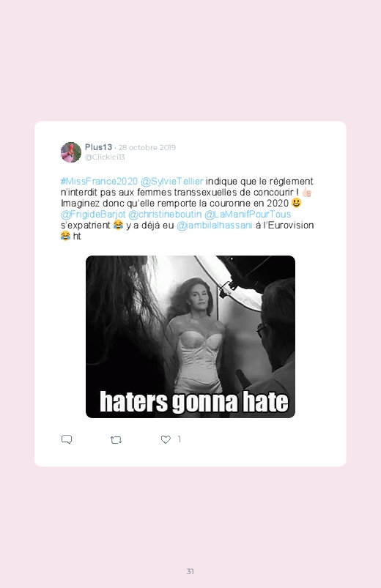Open the @LaManifPourTous mention
381x588 pixels.
pos(248,214)
